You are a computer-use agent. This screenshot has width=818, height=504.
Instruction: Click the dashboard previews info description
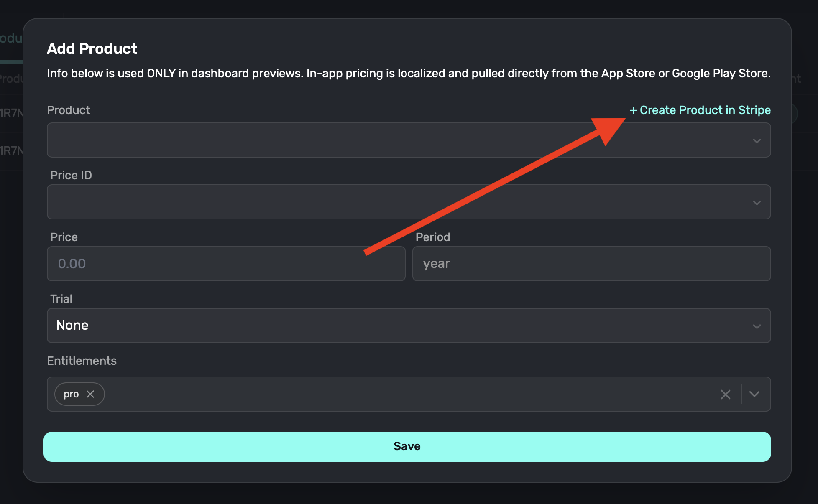click(408, 73)
